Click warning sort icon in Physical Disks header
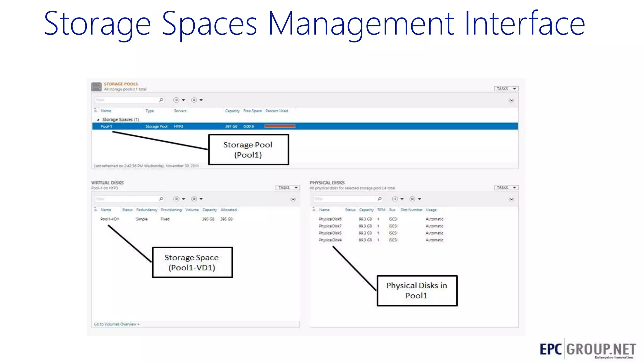Screen dimensions: 644x362 coord(314,210)
